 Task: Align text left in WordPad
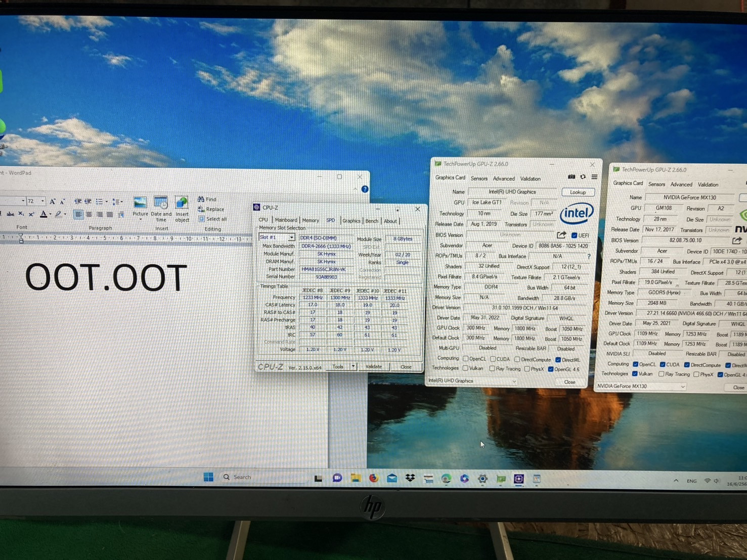(x=78, y=215)
